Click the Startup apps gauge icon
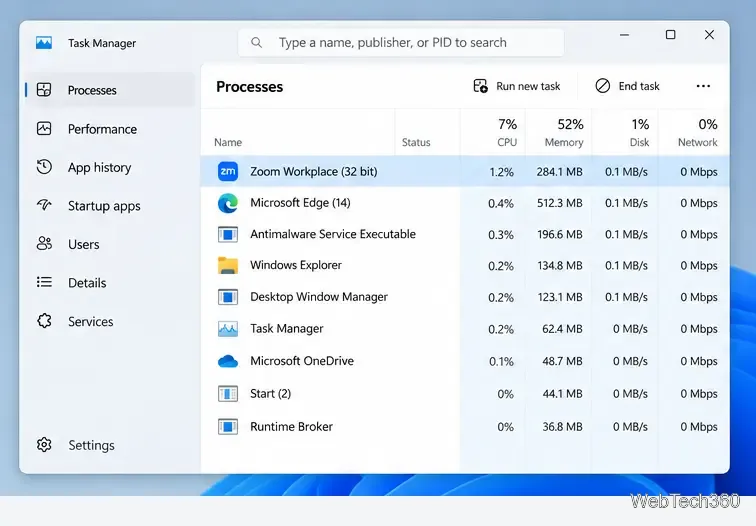This screenshot has width=756, height=526. pos(44,205)
